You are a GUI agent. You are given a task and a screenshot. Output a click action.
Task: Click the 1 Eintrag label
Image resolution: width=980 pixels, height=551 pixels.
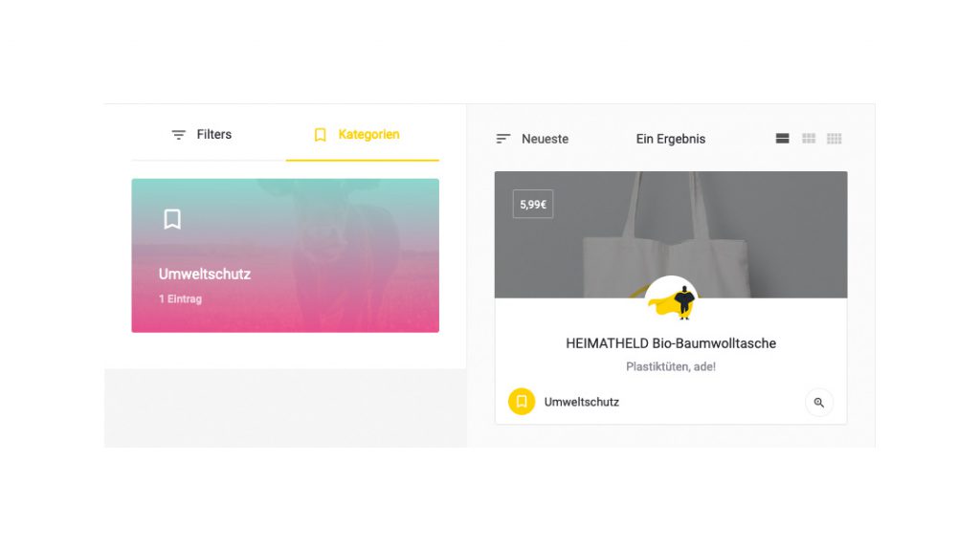(180, 299)
